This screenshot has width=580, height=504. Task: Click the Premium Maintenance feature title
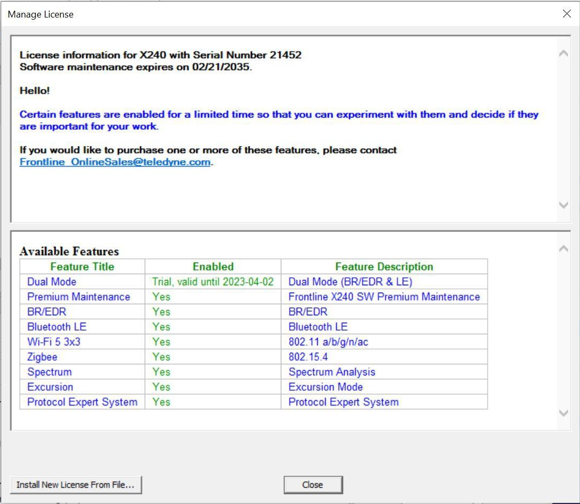(x=82, y=297)
